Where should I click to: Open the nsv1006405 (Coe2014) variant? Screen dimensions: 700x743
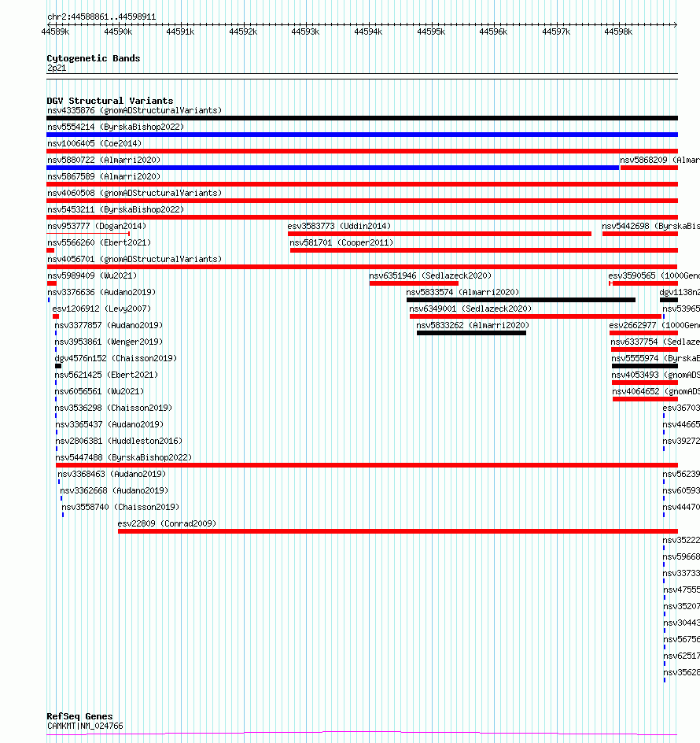(94, 143)
